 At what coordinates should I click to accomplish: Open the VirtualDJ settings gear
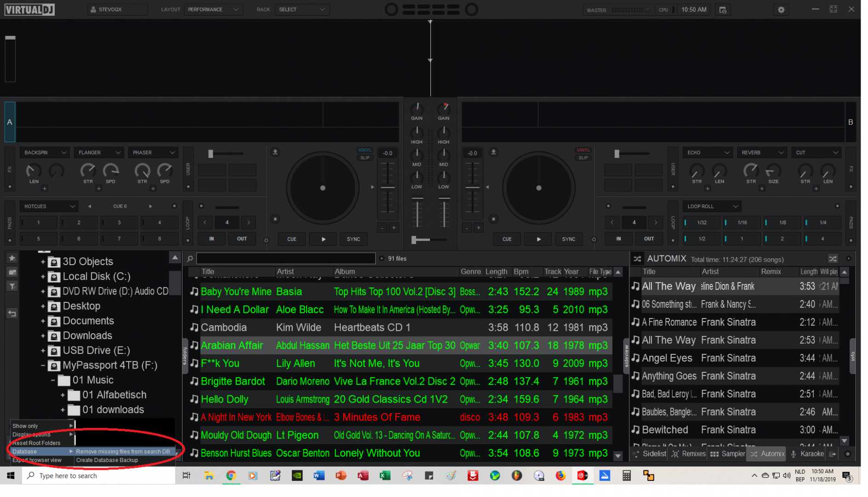coord(781,10)
